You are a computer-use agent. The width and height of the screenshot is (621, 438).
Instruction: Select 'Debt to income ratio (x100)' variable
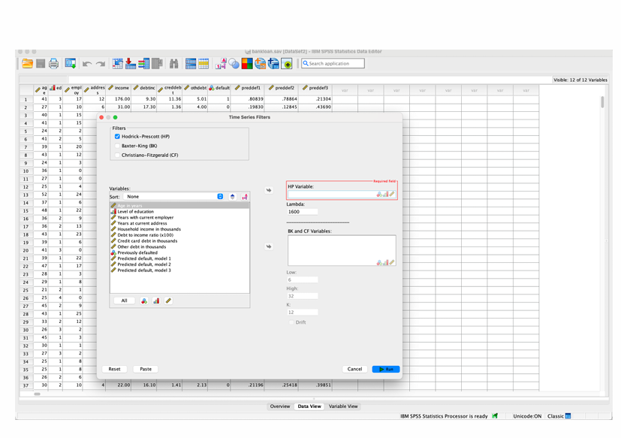pos(180,235)
